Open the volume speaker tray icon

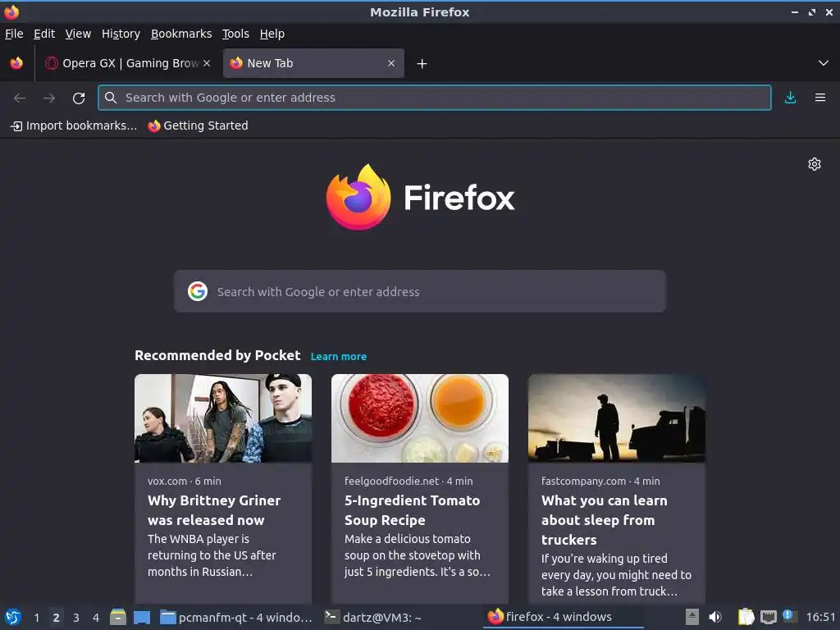(x=715, y=617)
